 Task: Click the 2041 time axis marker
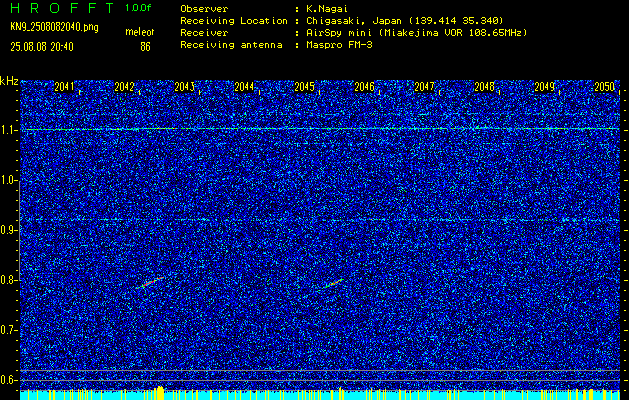point(64,87)
